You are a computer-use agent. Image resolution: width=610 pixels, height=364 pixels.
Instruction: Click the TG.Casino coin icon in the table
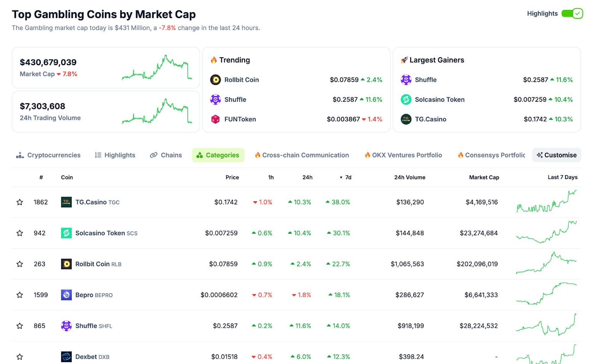coord(66,202)
